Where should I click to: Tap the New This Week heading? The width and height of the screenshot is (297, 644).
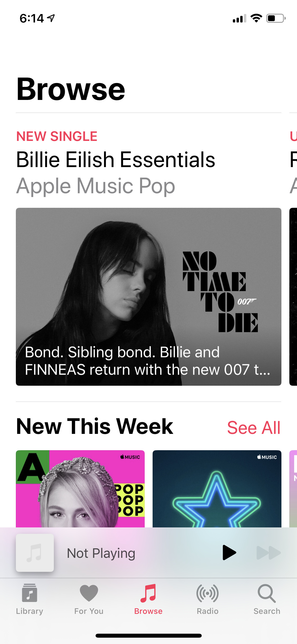[95, 426]
